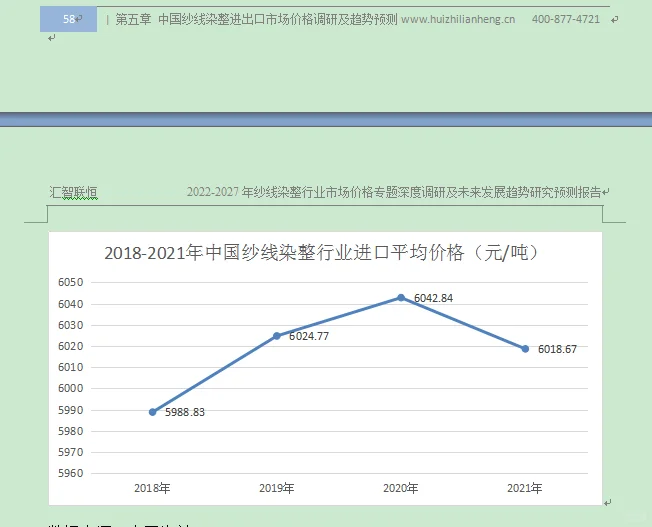Click x-axis label 2021年

click(525, 488)
